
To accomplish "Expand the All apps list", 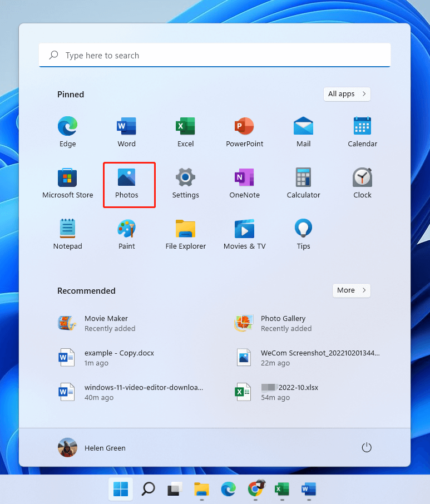I will point(347,94).
